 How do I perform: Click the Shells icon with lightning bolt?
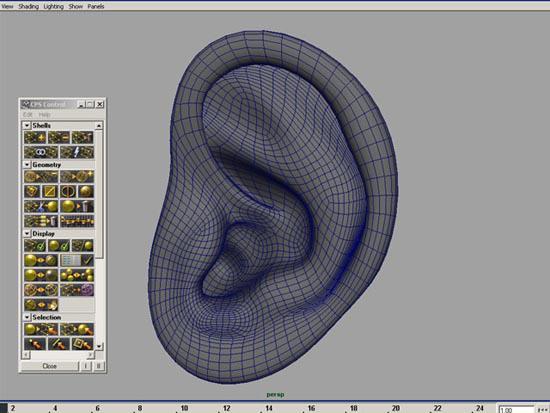[77, 152]
